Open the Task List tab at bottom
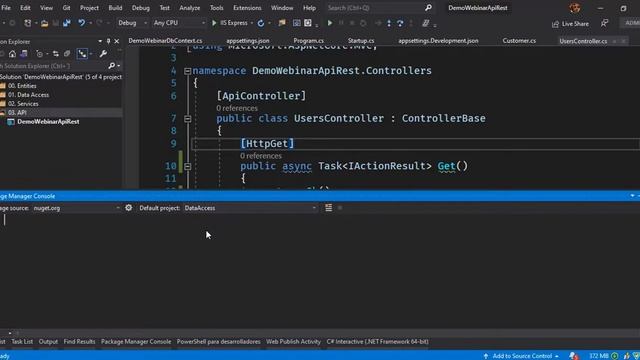The image size is (640, 360). click(22, 342)
